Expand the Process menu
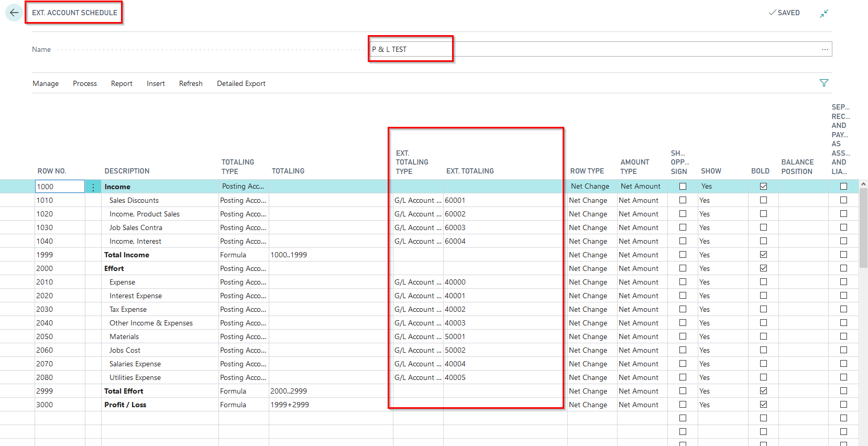Screen dimensions: 868x446 coord(85,84)
